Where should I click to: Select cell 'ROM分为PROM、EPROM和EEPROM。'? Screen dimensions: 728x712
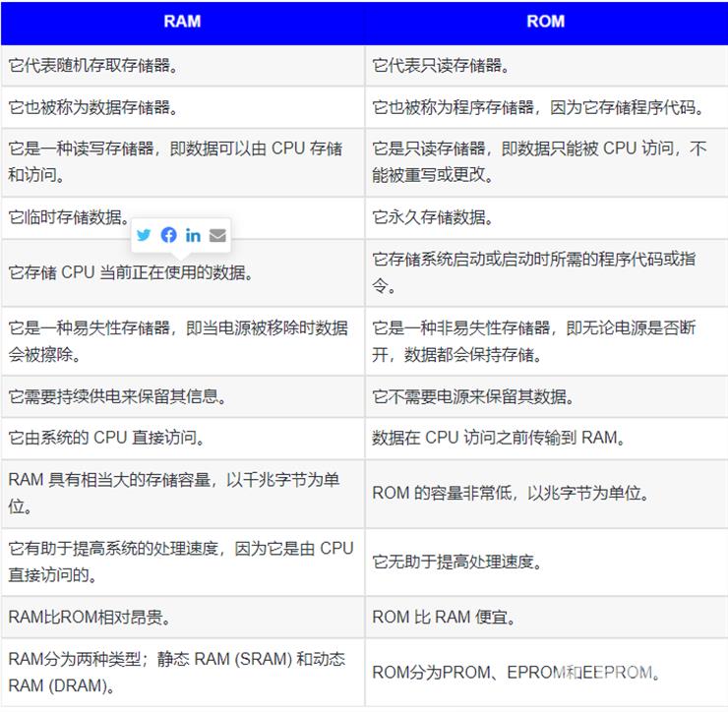point(546,673)
